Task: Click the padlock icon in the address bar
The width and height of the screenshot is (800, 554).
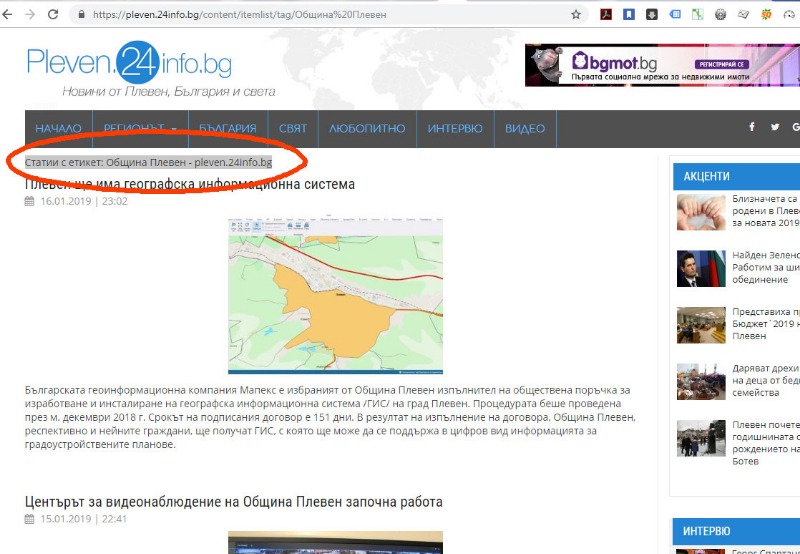Action: (x=81, y=15)
